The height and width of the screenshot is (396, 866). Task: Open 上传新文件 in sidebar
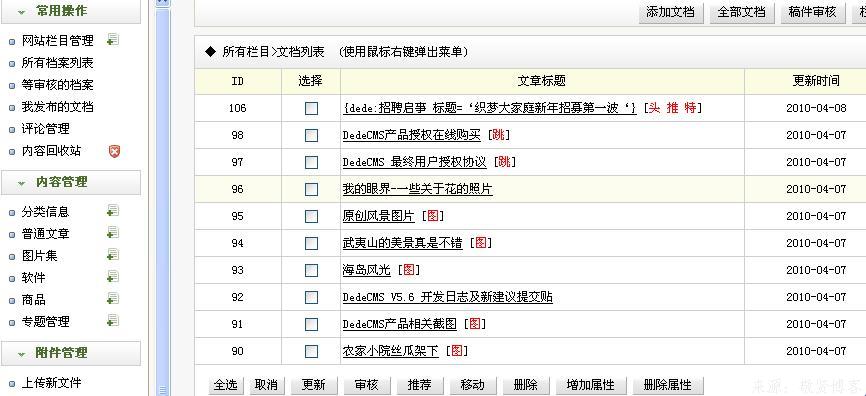(x=51, y=382)
